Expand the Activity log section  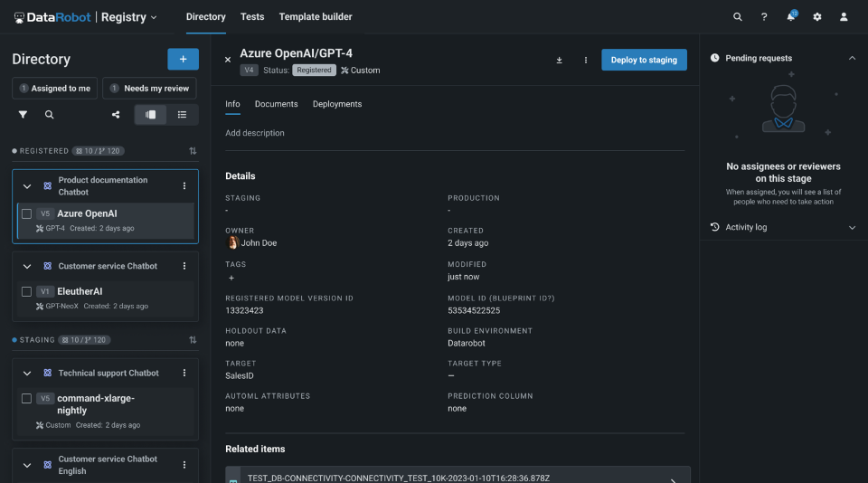(852, 227)
